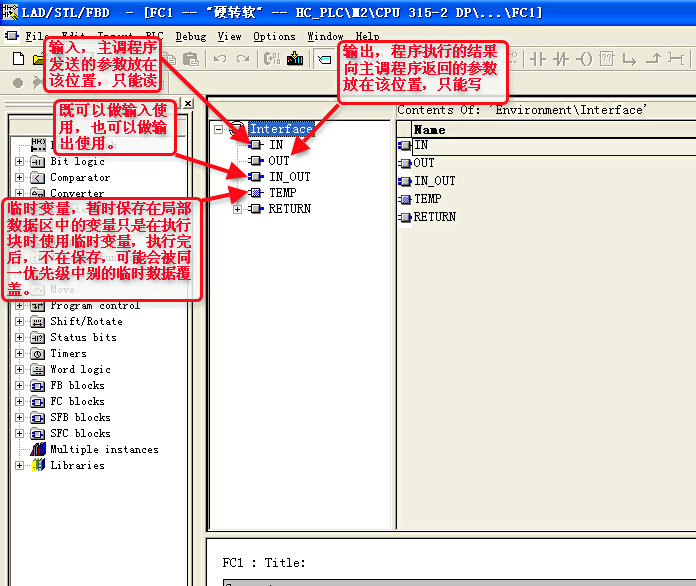696x586 pixels.
Task: Expand the Bit logic category
Action: click(19, 162)
